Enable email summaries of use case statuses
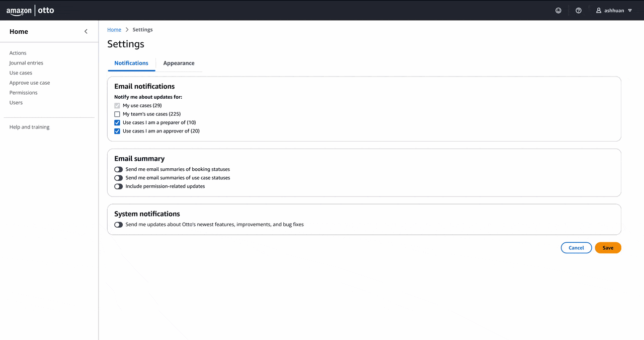This screenshot has width=644, height=340. point(119,178)
